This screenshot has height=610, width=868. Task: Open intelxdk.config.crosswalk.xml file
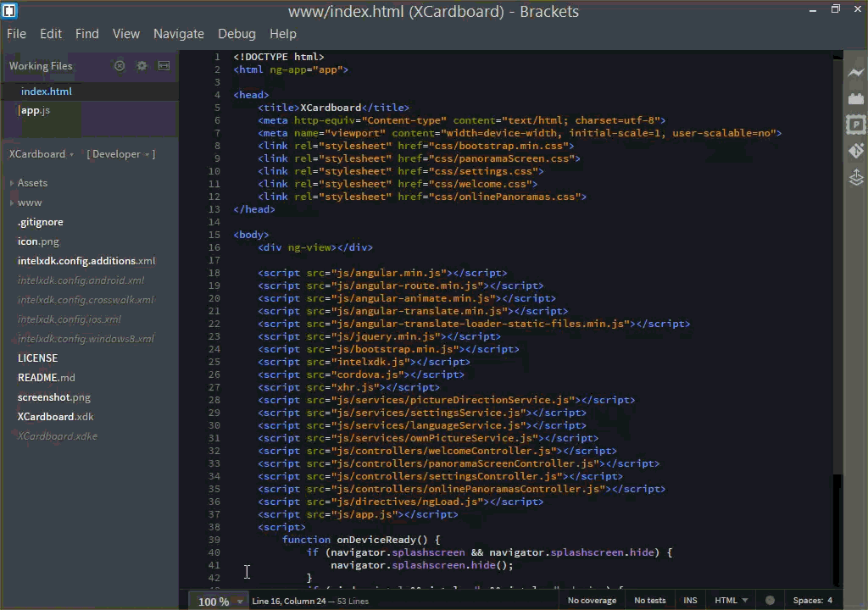tap(86, 299)
